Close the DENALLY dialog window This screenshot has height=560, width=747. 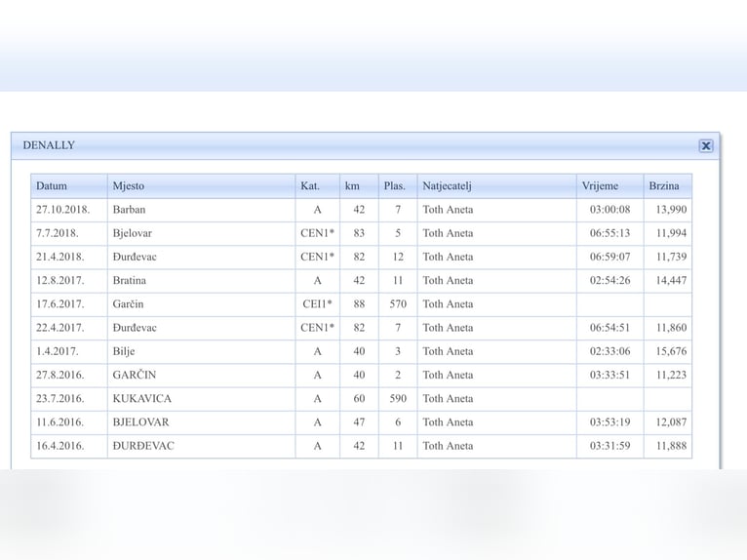pos(706,146)
